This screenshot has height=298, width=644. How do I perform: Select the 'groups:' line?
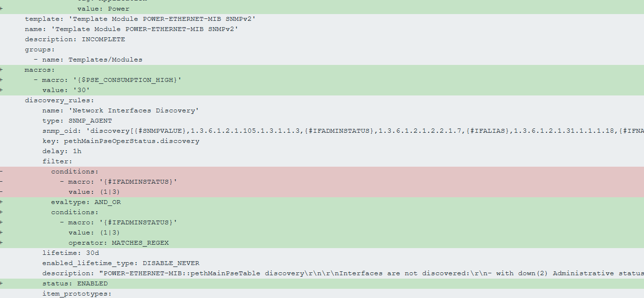pos(40,49)
